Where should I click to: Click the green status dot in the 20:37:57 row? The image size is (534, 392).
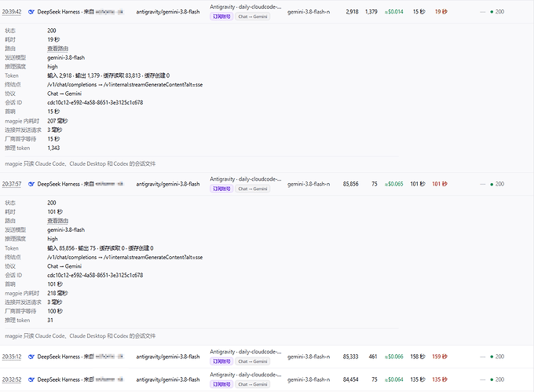[492, 185]
